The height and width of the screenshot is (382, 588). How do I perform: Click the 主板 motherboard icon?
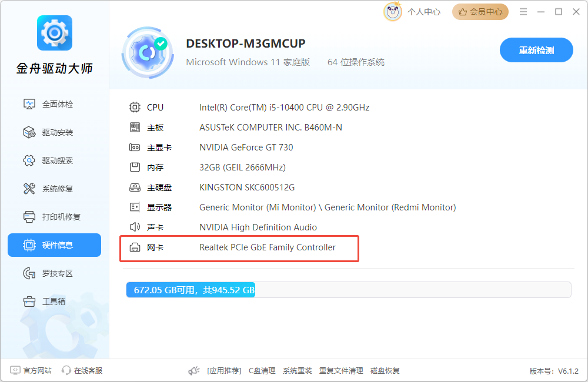click(x=135, y=128)
